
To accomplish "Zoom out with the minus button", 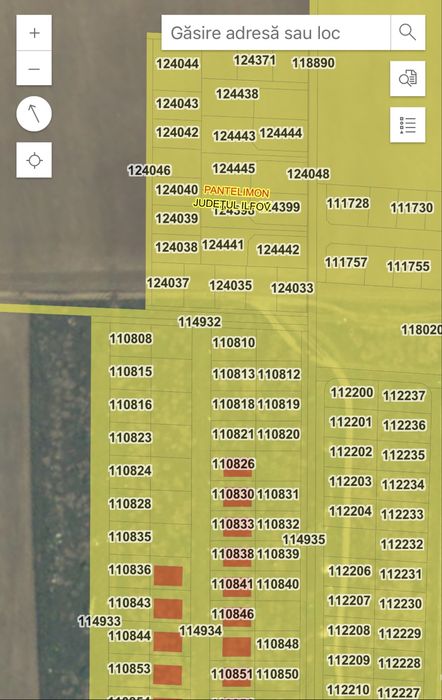I will pos(34,68).
